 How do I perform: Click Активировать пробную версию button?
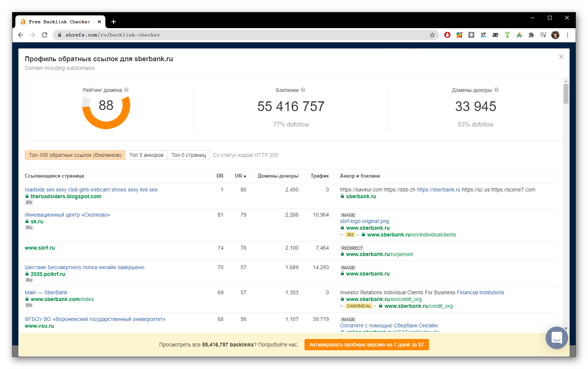point(366,345)
